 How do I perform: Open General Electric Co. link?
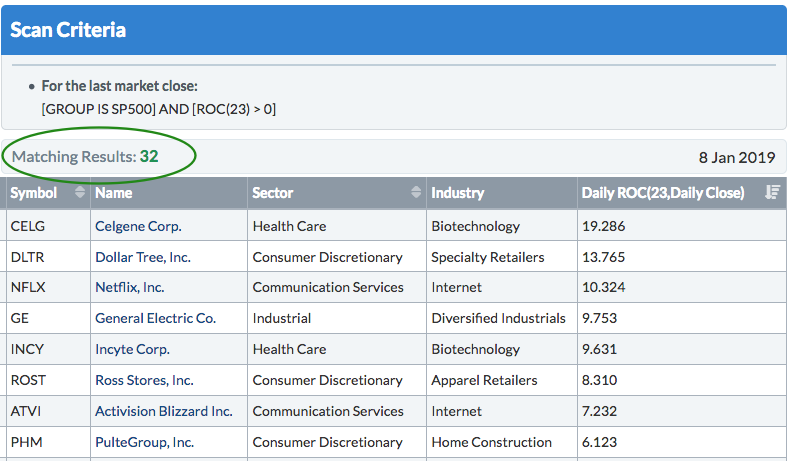[x=155, y=318]
